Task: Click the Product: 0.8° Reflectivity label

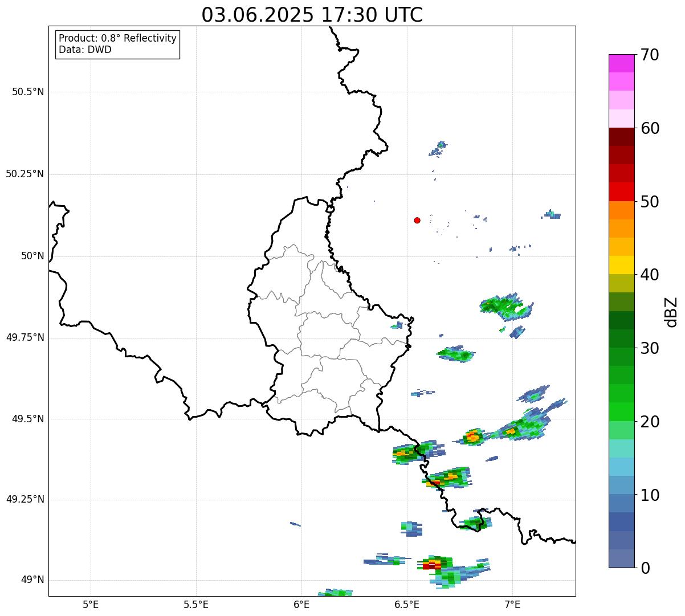Action: point(118,38)
